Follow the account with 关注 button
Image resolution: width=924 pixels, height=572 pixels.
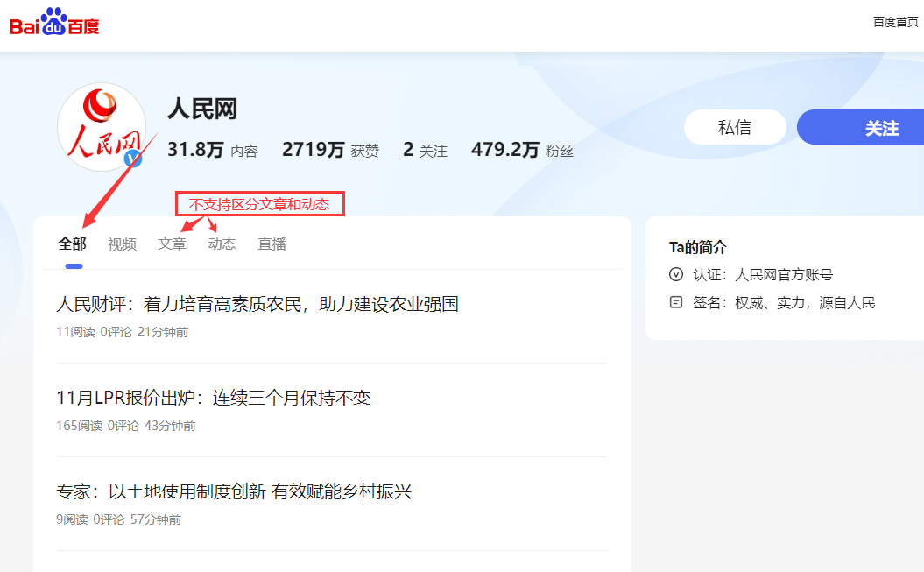[860, 127]
